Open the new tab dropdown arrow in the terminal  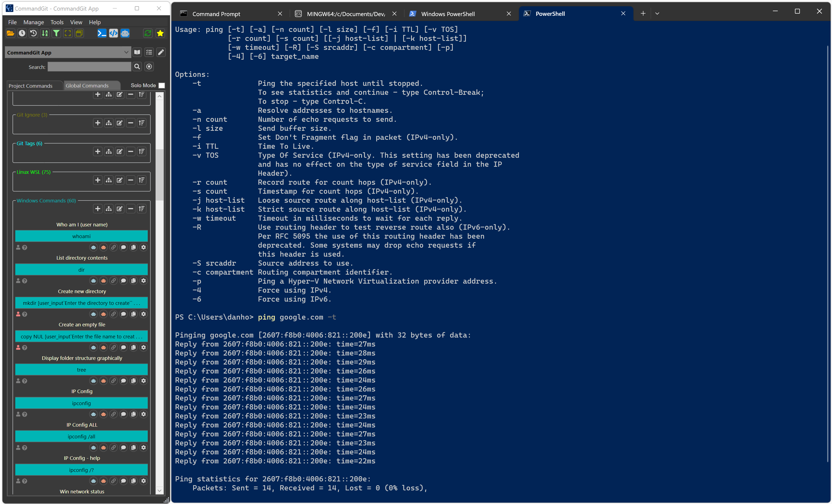[x=657, y=14]
